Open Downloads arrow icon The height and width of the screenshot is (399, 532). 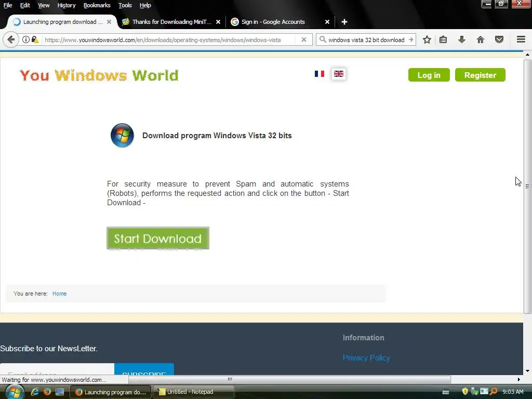[462, 39]
